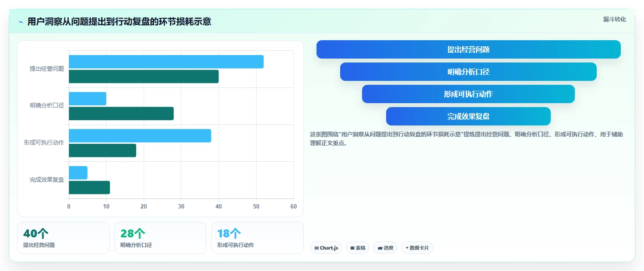Click the 进度 tag chip

[x=385, y=248]
